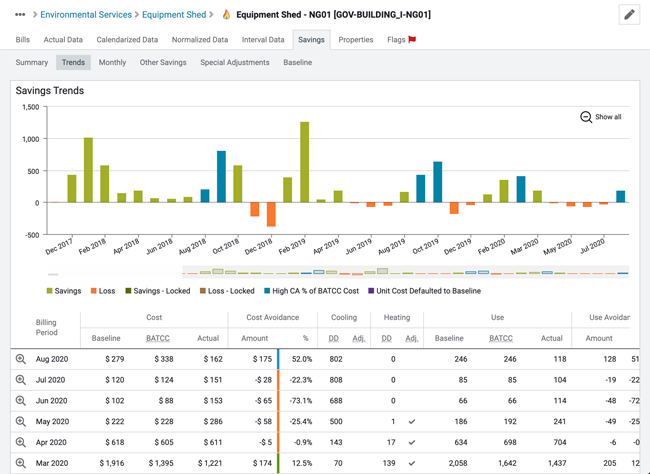Click the cooling DD column header
This screenshot has width=650, height=474.
click(334, 338)
